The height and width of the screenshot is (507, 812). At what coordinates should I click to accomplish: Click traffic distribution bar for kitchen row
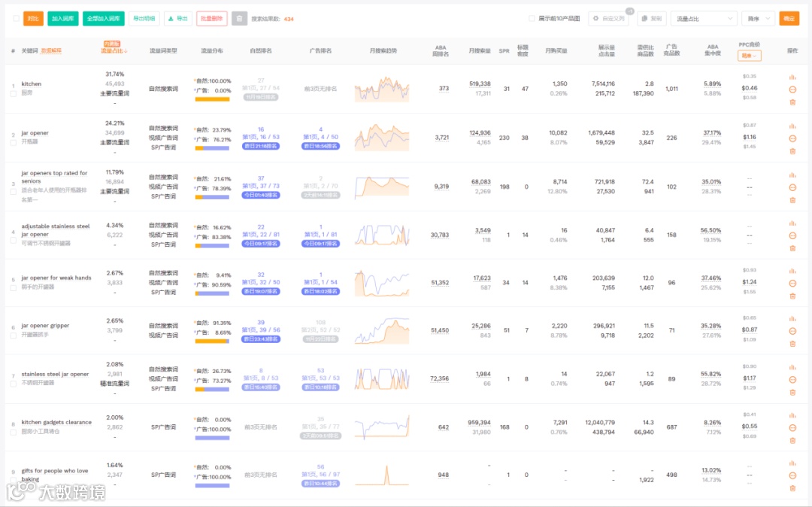pyautogui.click(x=212, y=99)
